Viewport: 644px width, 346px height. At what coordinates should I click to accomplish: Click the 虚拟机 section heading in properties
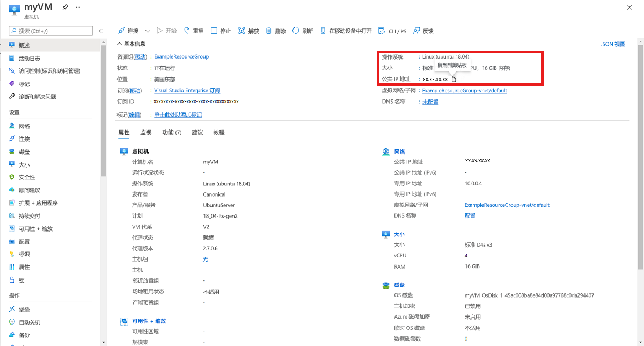(x=140, y=152)
